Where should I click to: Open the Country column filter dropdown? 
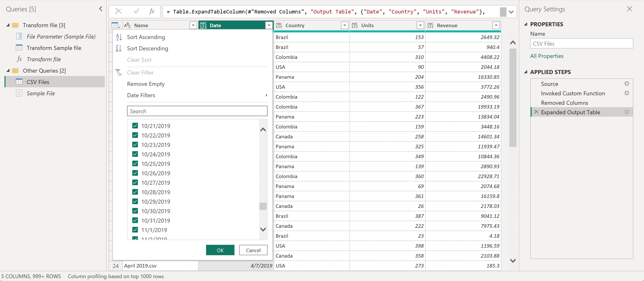344,25
